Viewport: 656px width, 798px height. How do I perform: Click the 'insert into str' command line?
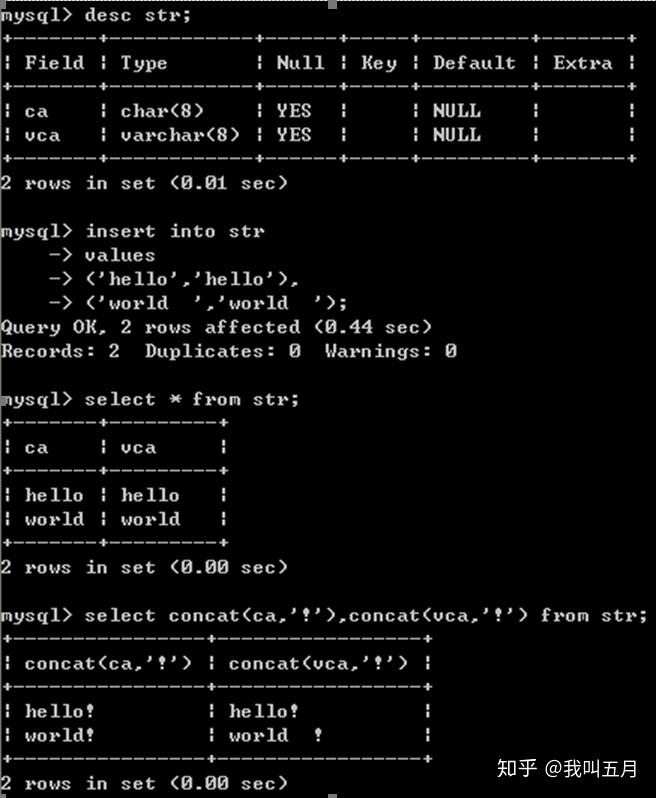coord(175,231)
